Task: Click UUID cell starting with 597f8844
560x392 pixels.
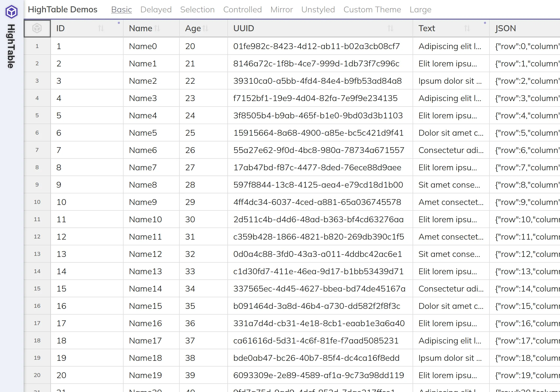Action: (x=318, y=185)
